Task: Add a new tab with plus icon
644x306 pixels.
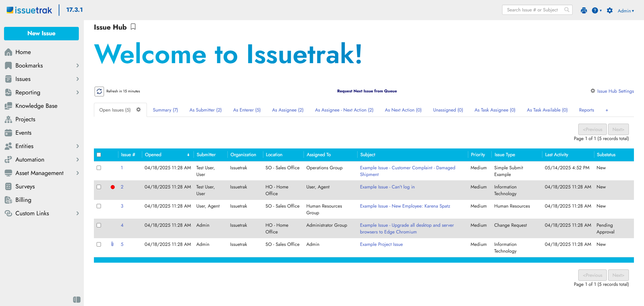Action: [607, 110]
